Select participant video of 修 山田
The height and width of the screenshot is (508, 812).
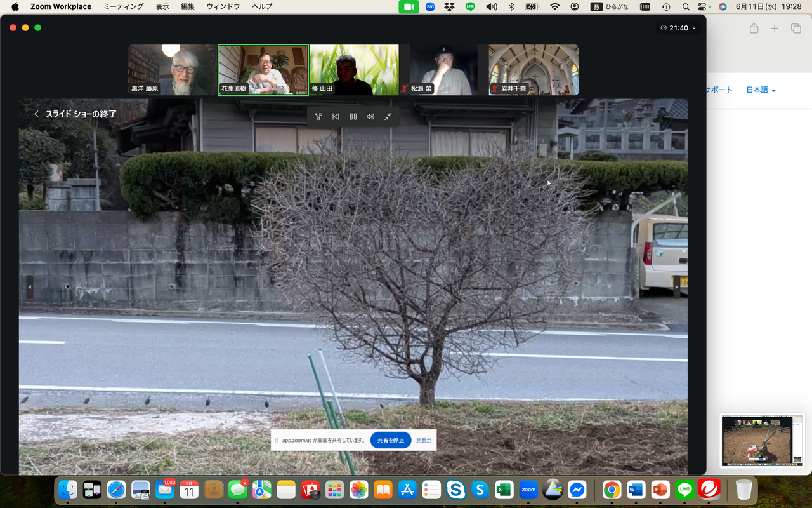click(354, 70)
